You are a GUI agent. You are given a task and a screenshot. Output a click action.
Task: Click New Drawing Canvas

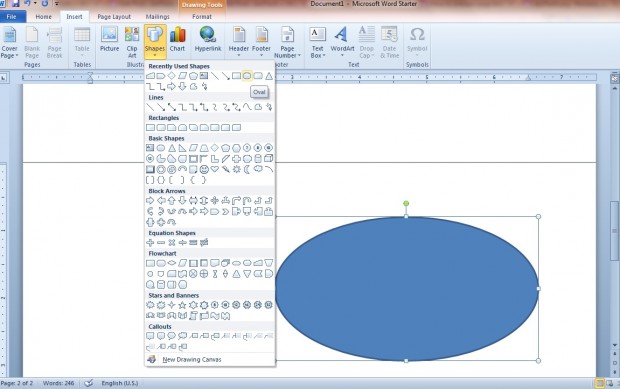pos(191,359)
